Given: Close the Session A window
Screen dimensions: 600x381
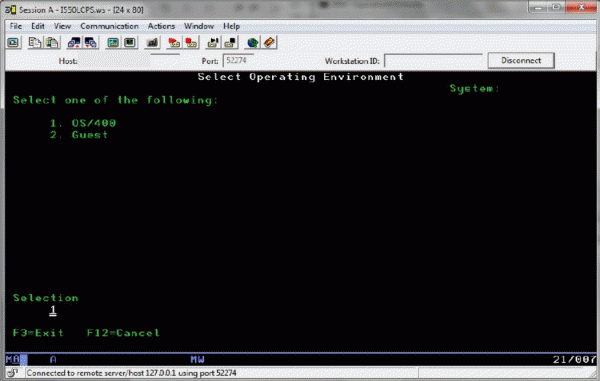Looking at the screenshot, I should (580, 7).
